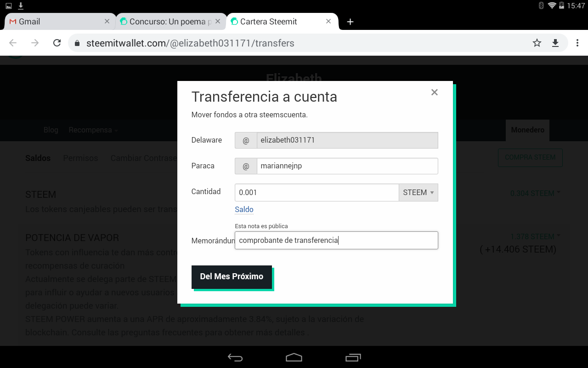The width and height of the screenshot is (588, 368).
Task: Tap the padlock site security icon
Action: coord(77,43)
